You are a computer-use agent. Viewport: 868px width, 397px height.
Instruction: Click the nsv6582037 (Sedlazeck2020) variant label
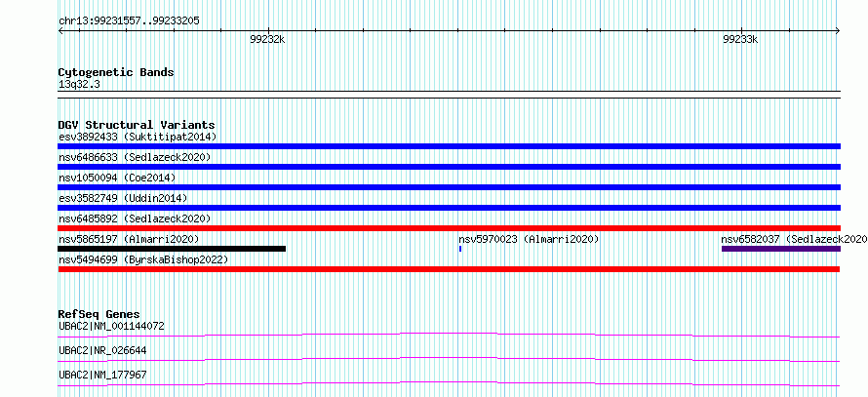795,239
